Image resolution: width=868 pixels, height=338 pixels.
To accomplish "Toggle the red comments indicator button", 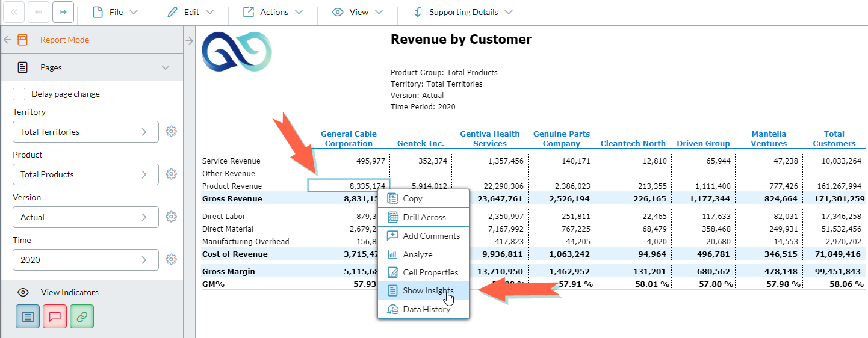I will click(x=55, y=316).
